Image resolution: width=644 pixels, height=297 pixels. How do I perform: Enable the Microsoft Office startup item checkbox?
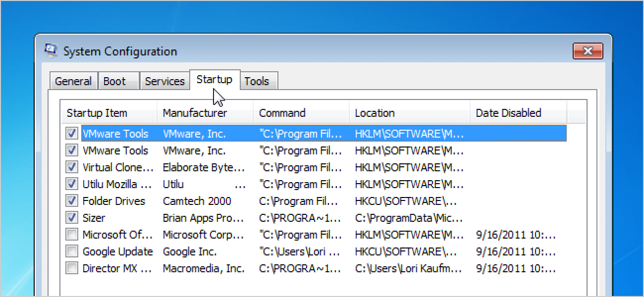pyautogui.click(x=72, y=235)
